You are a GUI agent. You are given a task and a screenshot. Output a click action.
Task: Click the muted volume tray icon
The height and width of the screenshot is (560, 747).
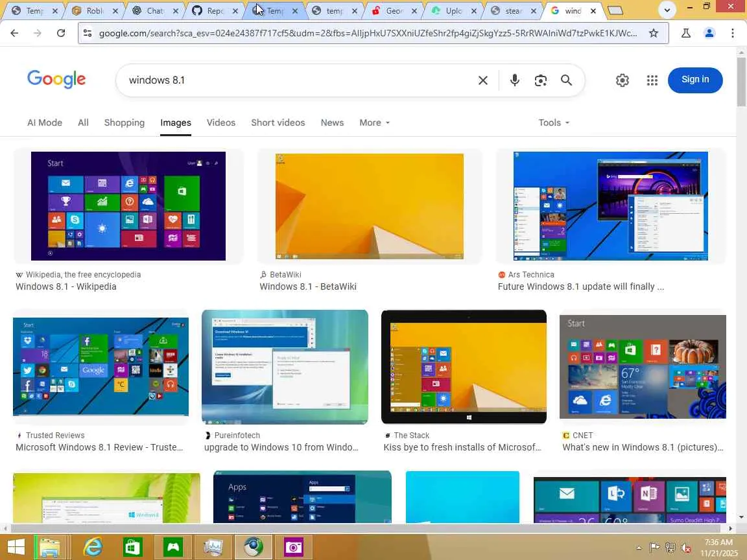(x=686, y=548)
